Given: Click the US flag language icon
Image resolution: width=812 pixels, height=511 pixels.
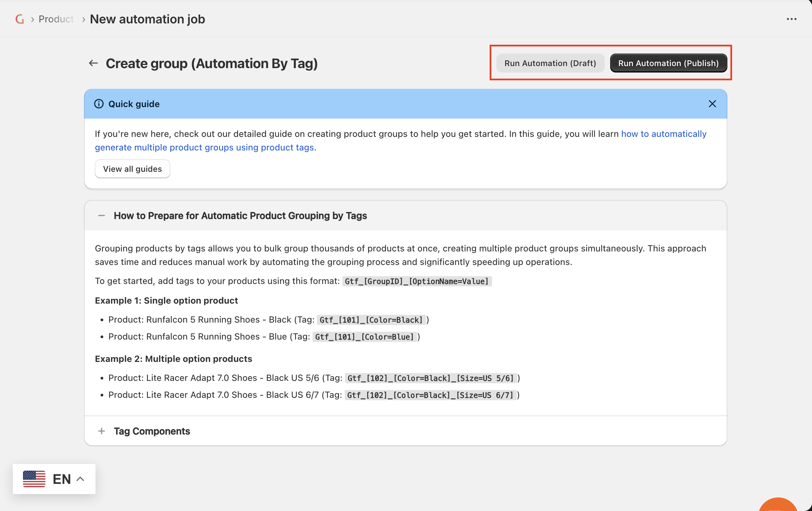Looking at the screenshot, I should click(x=34, y=479).
